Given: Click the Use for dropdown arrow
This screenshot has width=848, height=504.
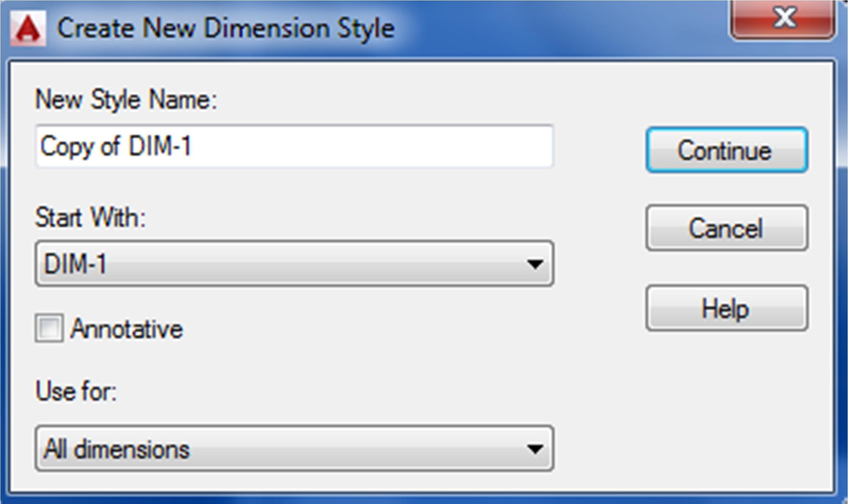Looking at the screenshot, I should 535,449.
